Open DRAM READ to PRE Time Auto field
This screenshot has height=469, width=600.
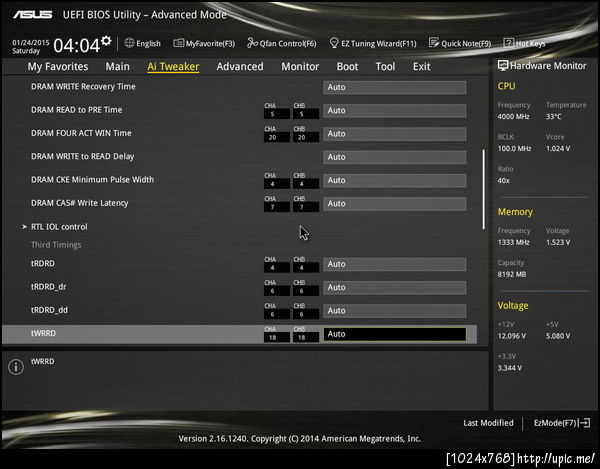[x=395, y=111]
